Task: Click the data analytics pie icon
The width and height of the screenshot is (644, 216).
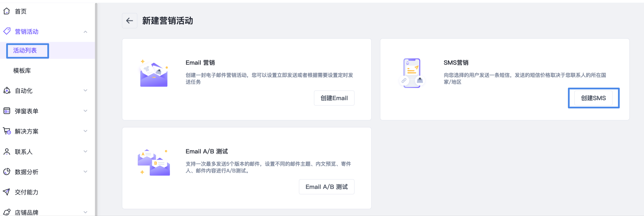Action: [7, 172]
